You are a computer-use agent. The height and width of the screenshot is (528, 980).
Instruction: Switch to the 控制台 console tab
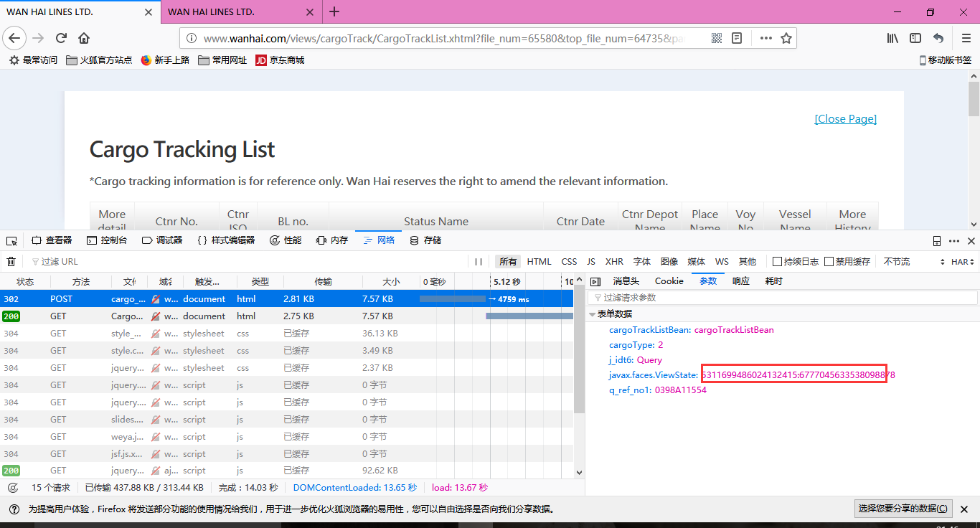[x=107, y=240]
